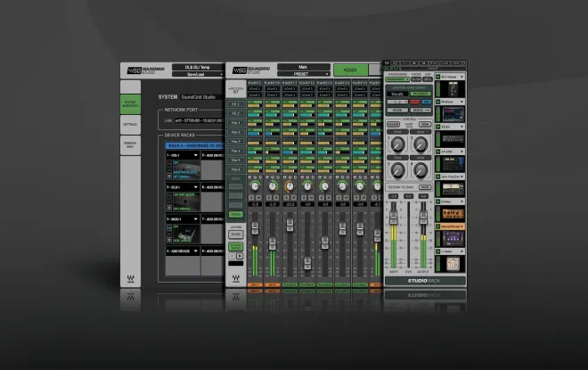Click the Rack A Hardware I/O header

point(194,145)
